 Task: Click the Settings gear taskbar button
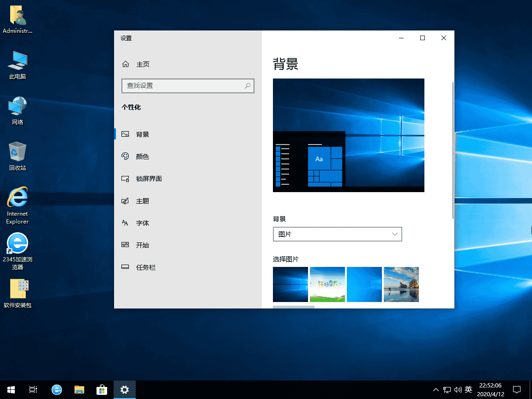(125, 389)
